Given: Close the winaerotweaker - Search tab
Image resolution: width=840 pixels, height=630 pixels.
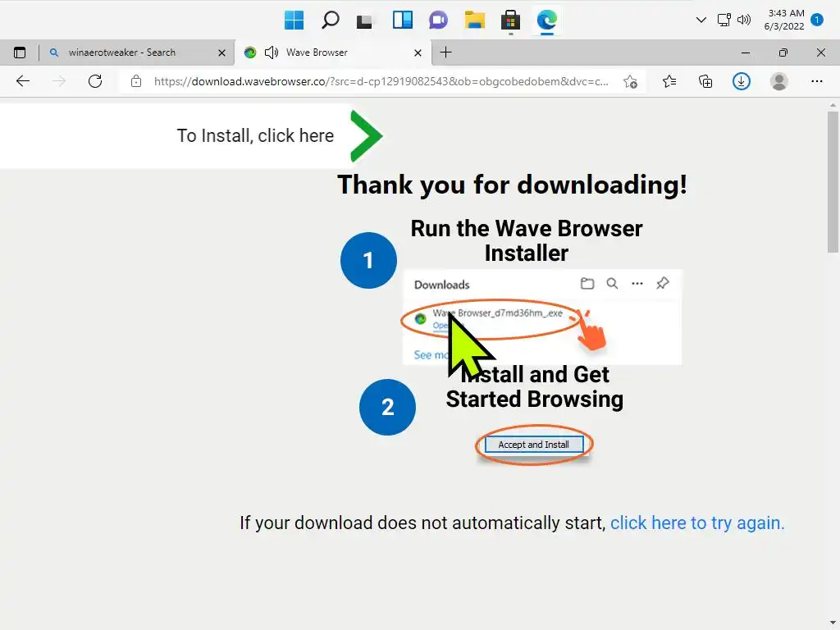Looking at the screenshot, I should pos(221,52).
